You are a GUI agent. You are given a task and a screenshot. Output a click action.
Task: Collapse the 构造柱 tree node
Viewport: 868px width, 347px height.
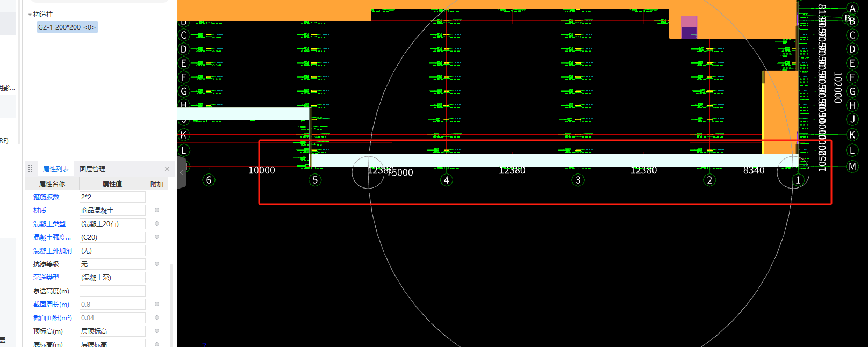[x=30, y=15]
